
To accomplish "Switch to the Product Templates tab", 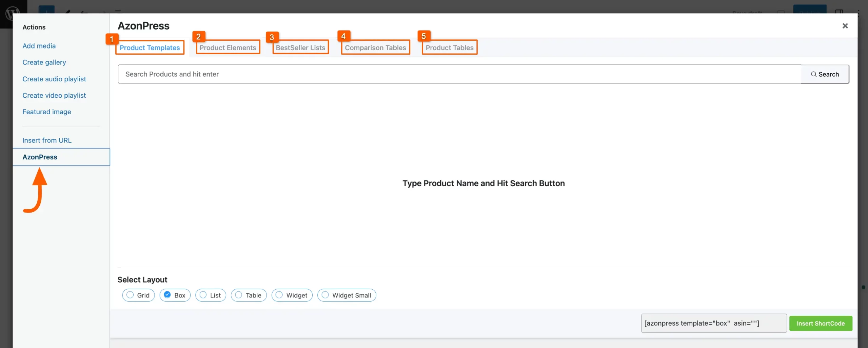I will [x=150, y=48].
